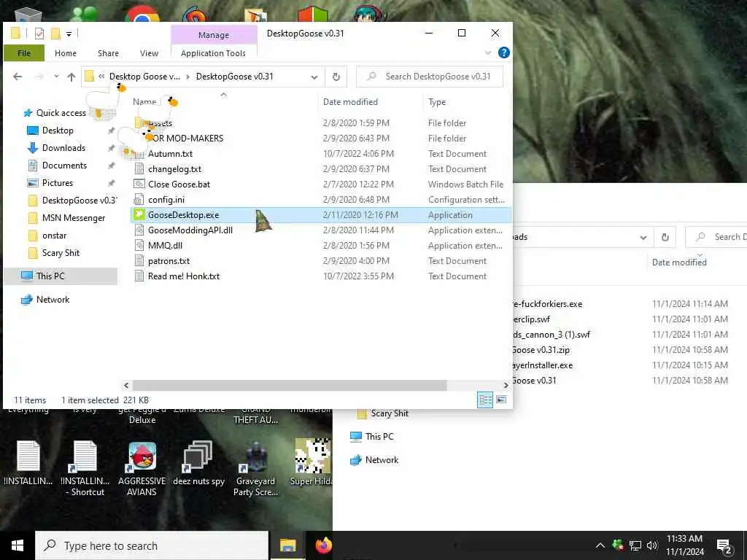
Task: Open Super Hilda desktop shortcut
Action: click(311, 462)
